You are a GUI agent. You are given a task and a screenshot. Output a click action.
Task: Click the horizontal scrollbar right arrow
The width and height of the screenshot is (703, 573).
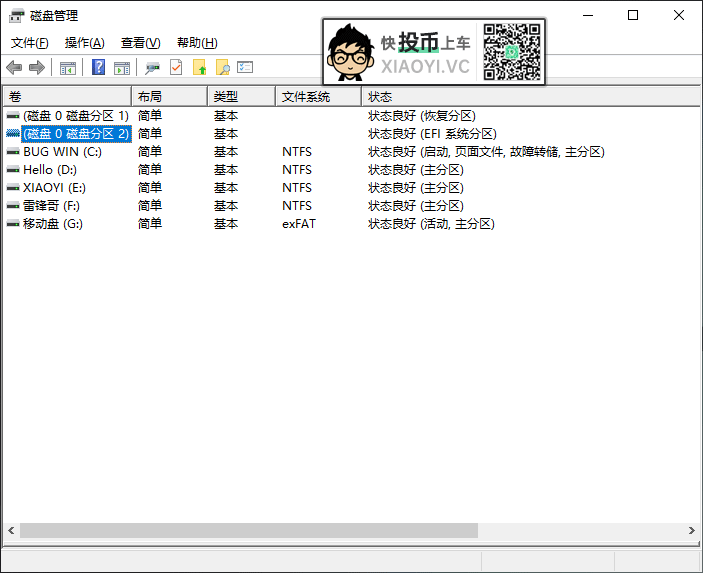tap(691, 530)
